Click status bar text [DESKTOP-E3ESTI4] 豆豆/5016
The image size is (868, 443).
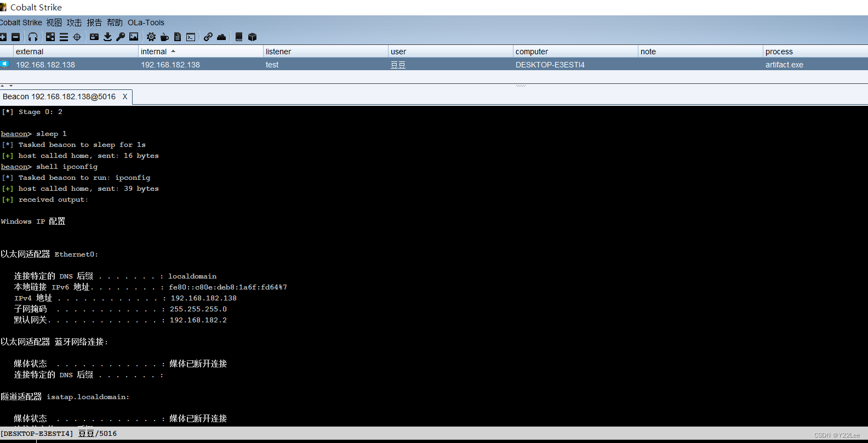[59, 434]
